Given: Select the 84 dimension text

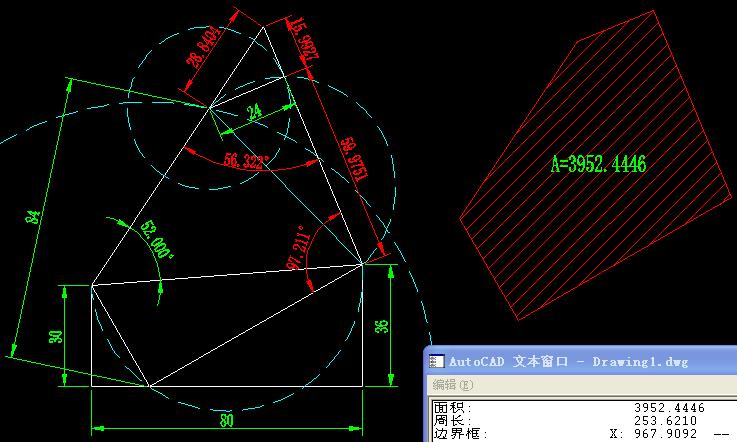Looking at the screenshot, I should [x=34, y=217].
